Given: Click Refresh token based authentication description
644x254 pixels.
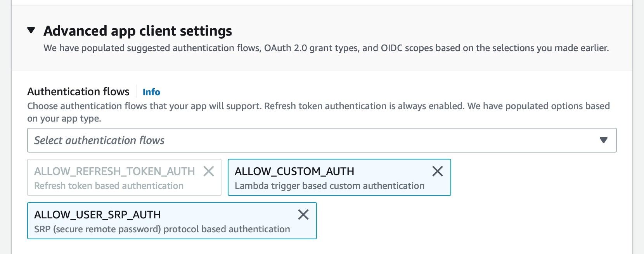Looking at the screenshot, I should tap(109, 186).
